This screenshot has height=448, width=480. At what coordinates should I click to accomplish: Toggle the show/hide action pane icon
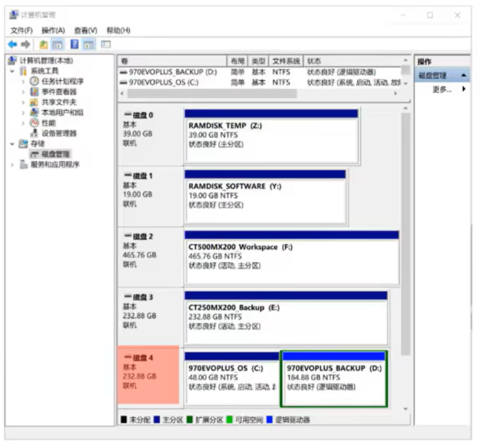pos(88,45)
